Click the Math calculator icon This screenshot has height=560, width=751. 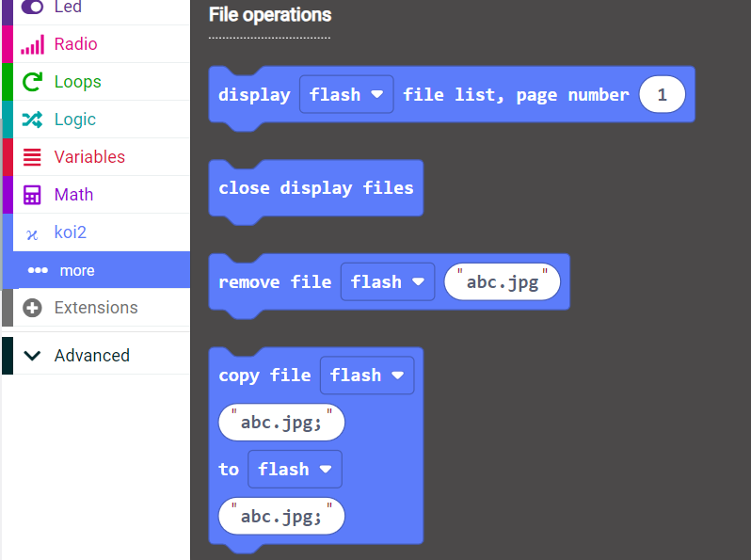[x=32, y=195]
